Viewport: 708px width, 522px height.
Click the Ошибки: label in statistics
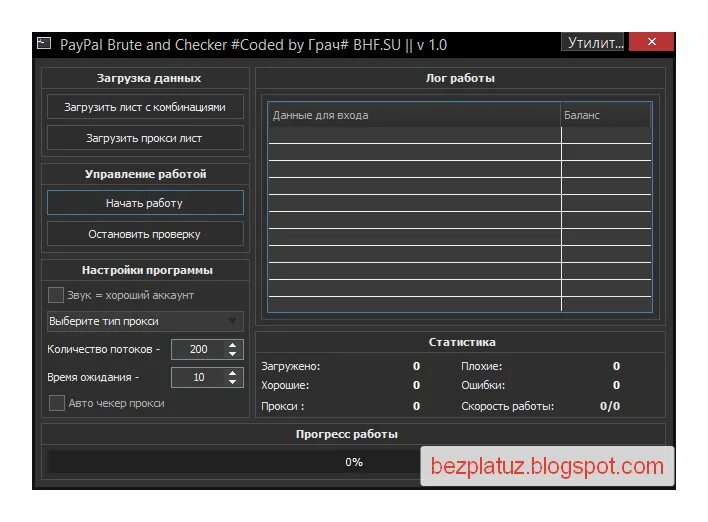point(483,385)
